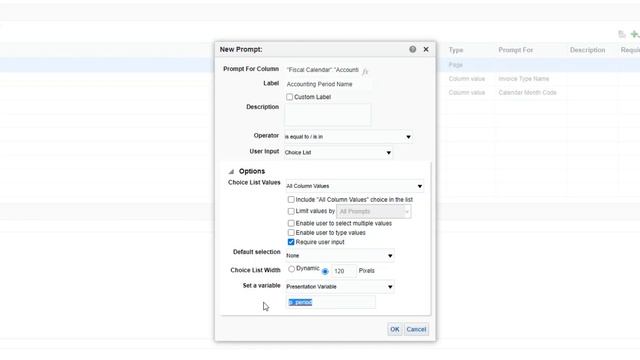Screen dimensions: 640x360
Task: Open the Default selection dropdown
Action: (340, 256)
